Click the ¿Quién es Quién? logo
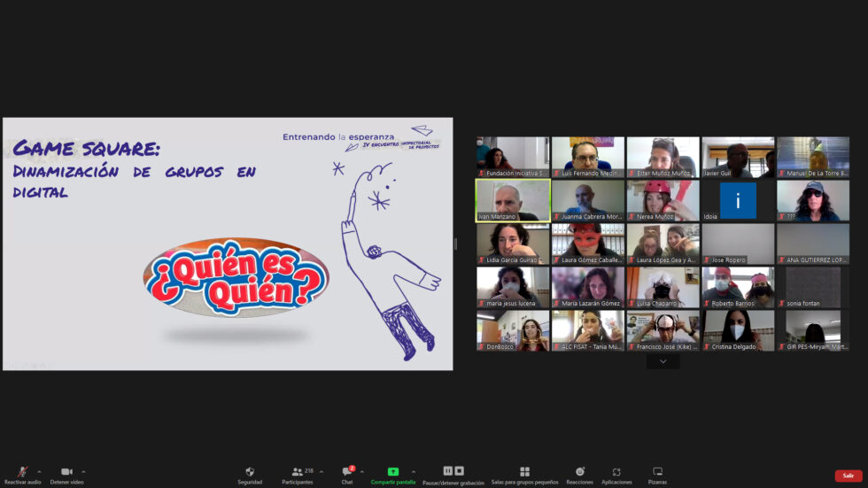868x488 pixels. (236, 279)
